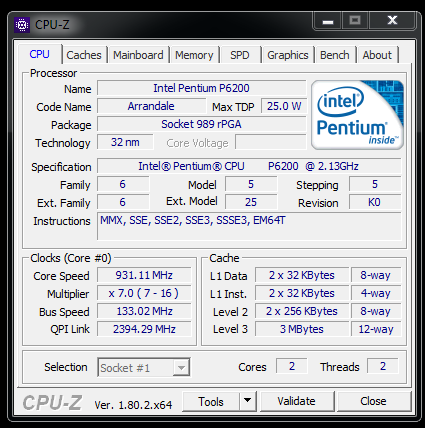Click the Instructions list 'MMX, SSE, SSE2...'
This screenshot has width=425, height=428.
click(x=249, y=226)
